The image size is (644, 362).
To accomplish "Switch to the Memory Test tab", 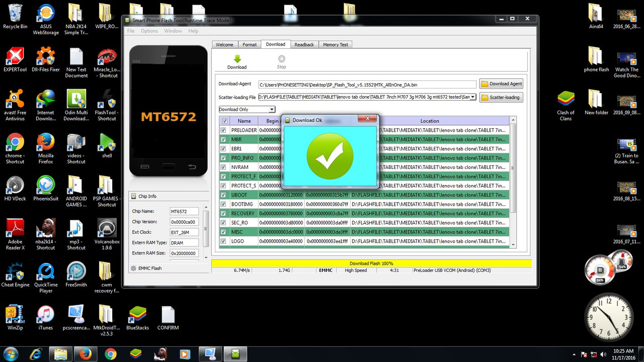I will point(336,45).
